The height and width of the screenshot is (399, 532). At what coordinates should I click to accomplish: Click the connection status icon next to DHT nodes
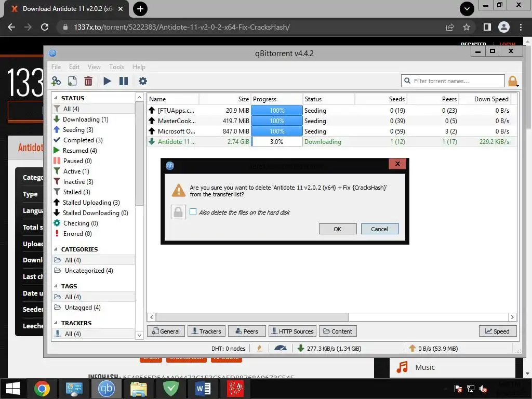coord(260,349)
